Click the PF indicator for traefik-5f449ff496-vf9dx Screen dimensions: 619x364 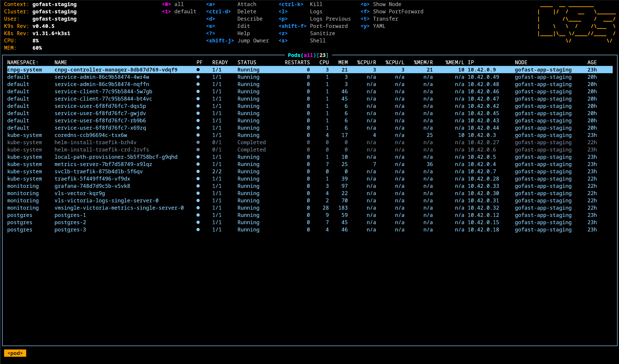click(198, 179)
